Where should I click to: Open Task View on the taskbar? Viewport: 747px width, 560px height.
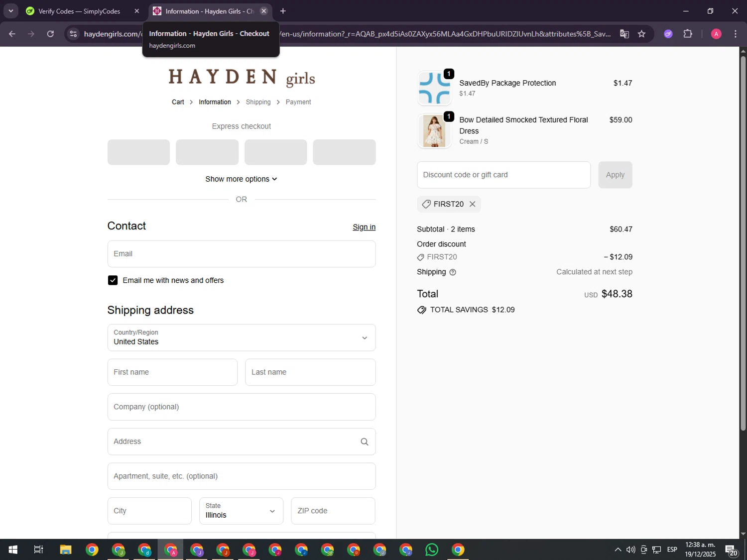coord(38,550)
